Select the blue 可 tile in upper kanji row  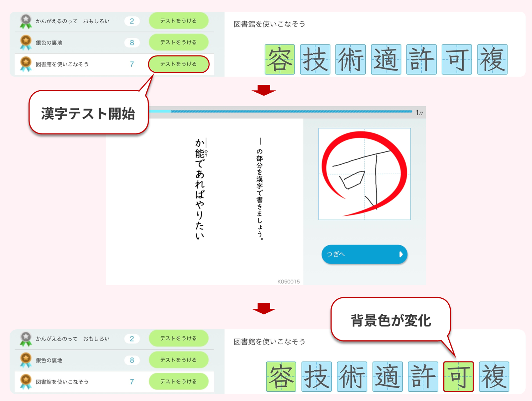(x=457, y=60)
